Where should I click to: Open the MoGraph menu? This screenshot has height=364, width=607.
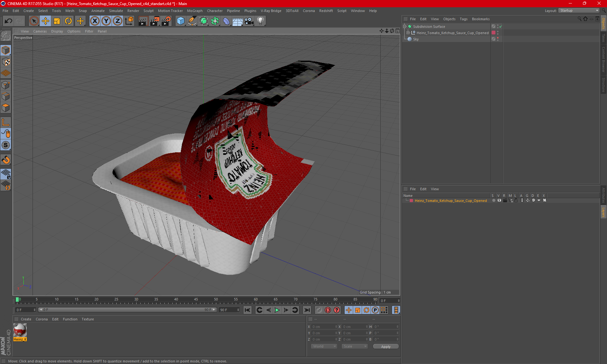coord(195,11)
